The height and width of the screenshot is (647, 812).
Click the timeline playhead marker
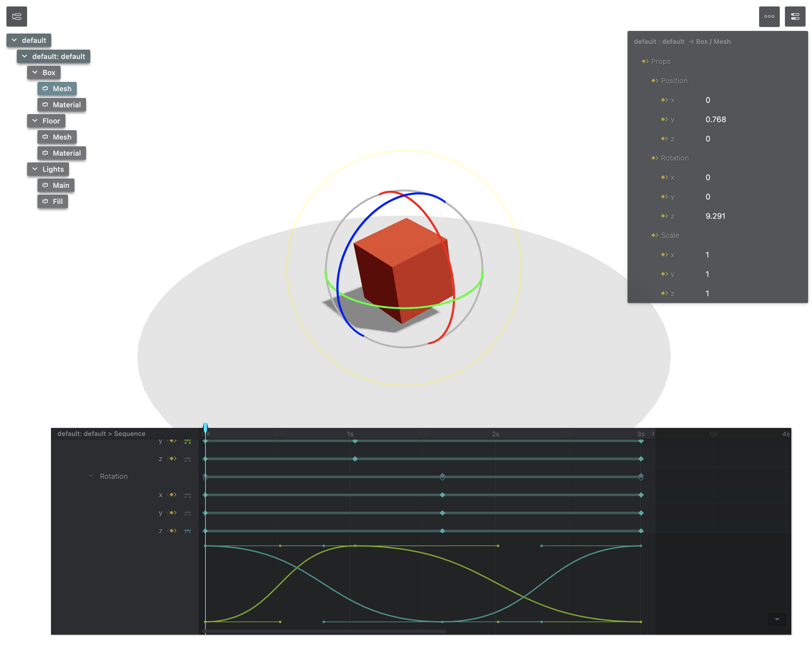(x=205, y=428)
